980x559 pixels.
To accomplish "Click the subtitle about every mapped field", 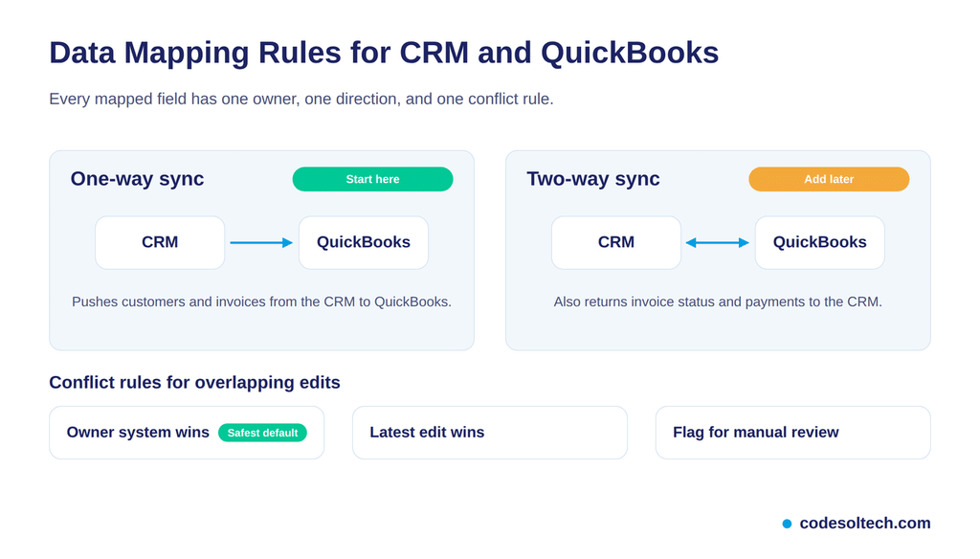I will 301,99.
